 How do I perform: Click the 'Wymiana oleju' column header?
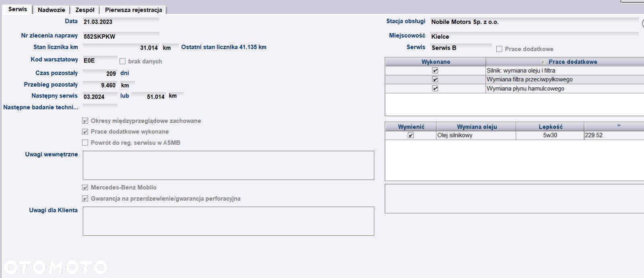476,127
